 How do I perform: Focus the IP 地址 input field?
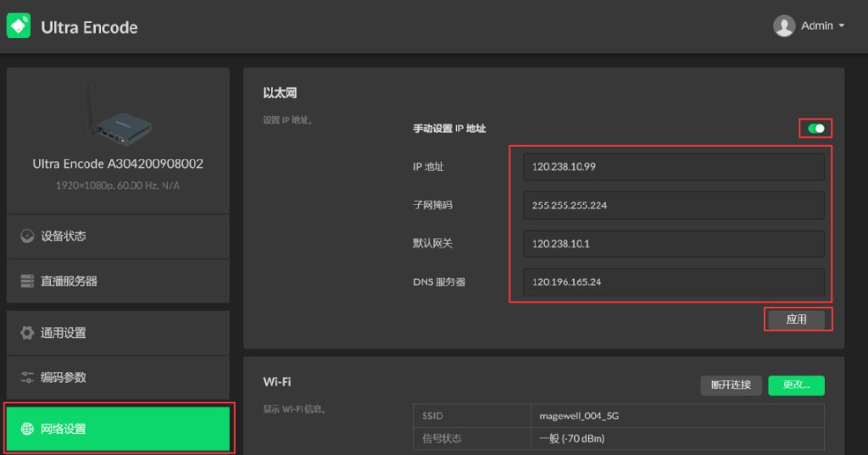pos(673,167)
